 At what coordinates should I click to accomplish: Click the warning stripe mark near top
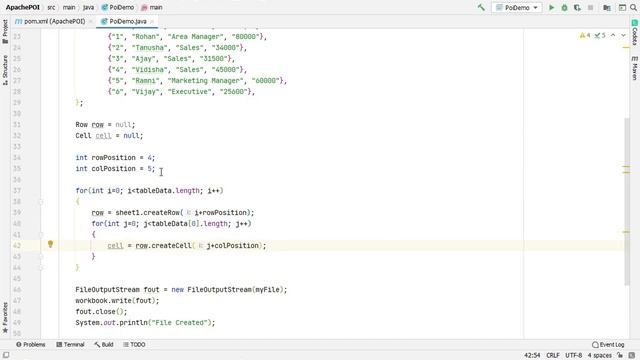click(x=626, y=48)
